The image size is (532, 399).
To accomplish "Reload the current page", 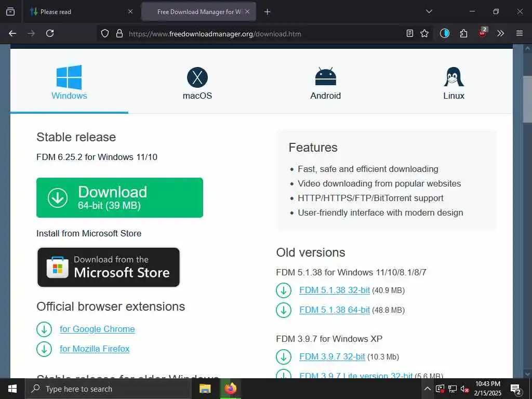I will coord(50,33).
